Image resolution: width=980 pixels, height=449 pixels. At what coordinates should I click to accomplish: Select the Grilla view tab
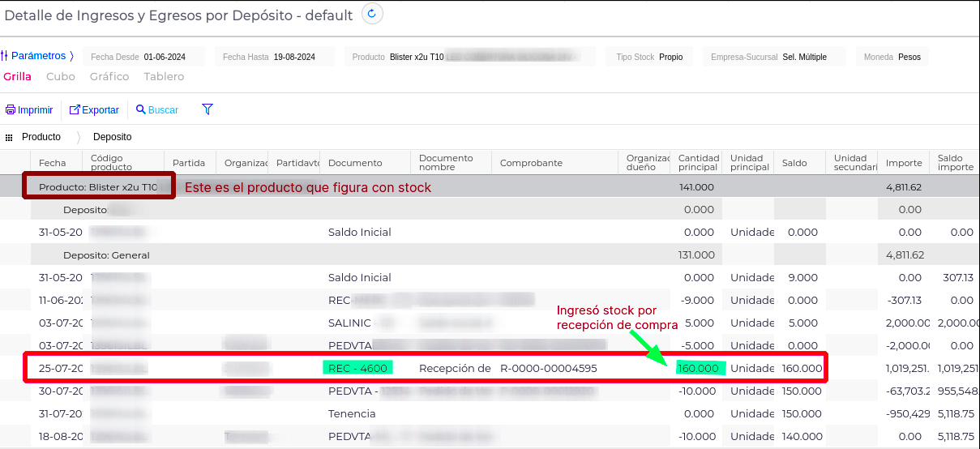(17, 77)
